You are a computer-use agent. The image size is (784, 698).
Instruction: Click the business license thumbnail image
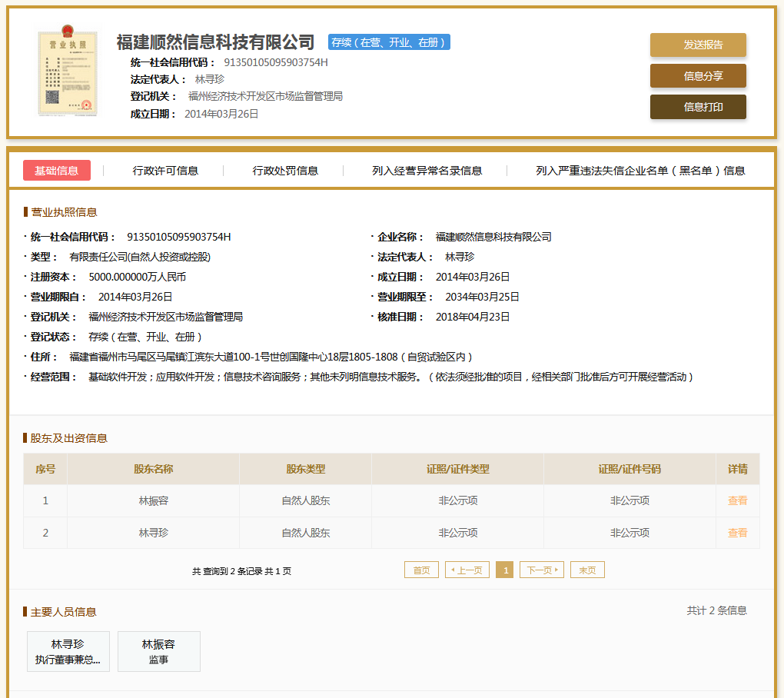[68, 73]
